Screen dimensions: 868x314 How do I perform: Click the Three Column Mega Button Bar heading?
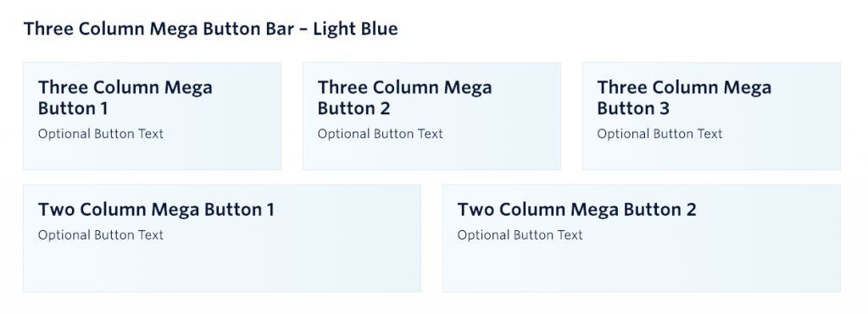tap(210, 29)
